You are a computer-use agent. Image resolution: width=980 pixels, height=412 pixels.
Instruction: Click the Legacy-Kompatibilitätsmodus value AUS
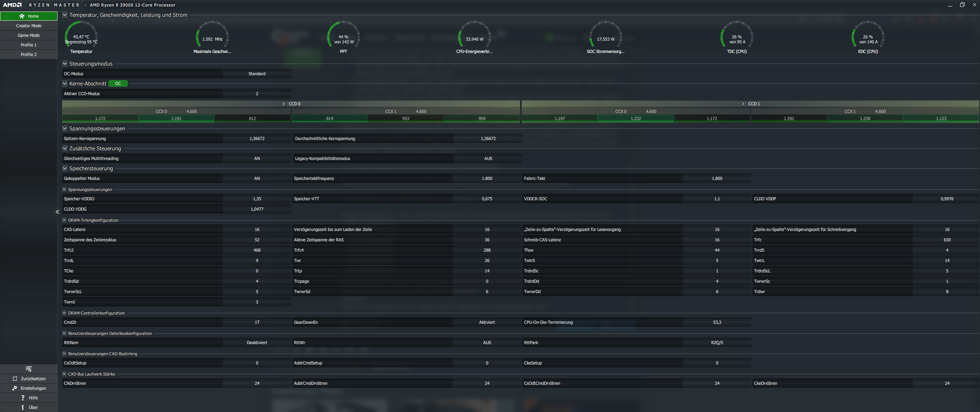[488, 158]
